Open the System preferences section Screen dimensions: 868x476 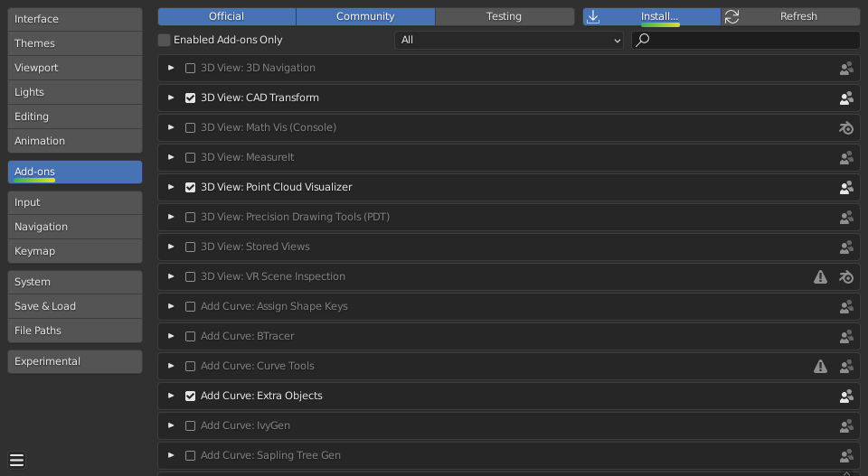click(75, 282)
